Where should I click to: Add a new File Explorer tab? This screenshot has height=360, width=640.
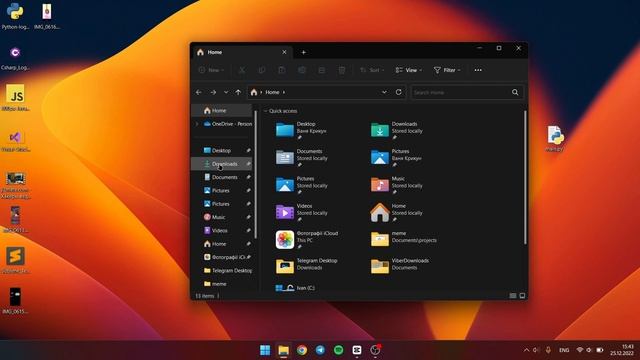(x=303, y=52)
